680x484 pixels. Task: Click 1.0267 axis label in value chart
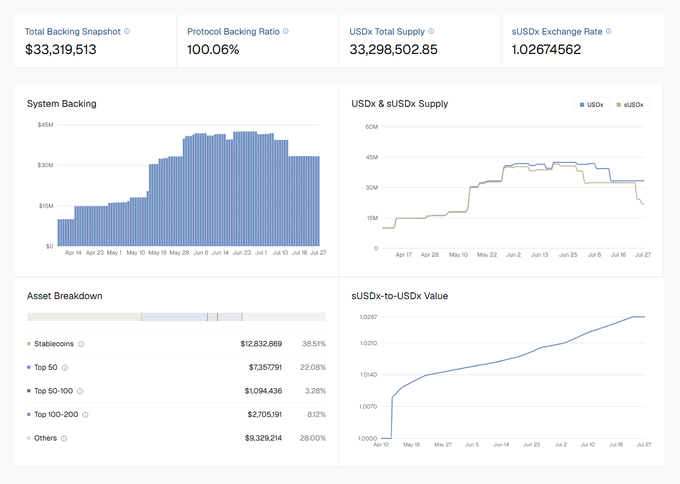(369, 317)
